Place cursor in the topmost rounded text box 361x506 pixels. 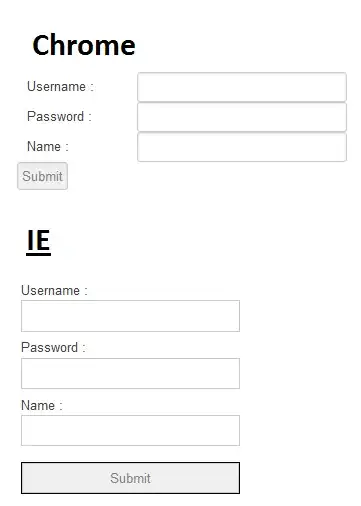242,87
